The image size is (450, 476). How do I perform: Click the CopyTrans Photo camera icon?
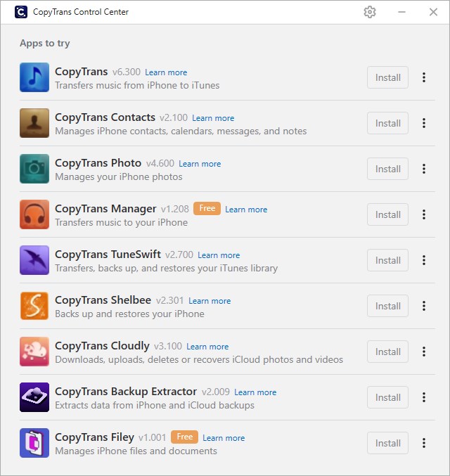(34, 169)
